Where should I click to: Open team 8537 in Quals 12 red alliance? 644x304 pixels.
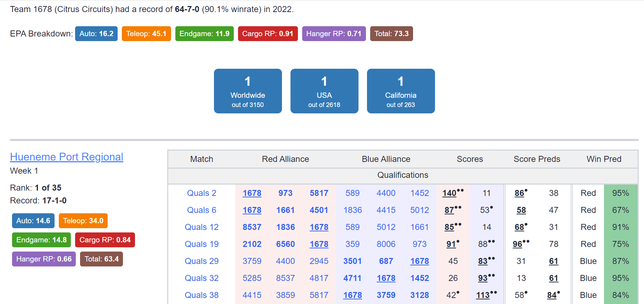pyautogui.click(x=252, y=227)
